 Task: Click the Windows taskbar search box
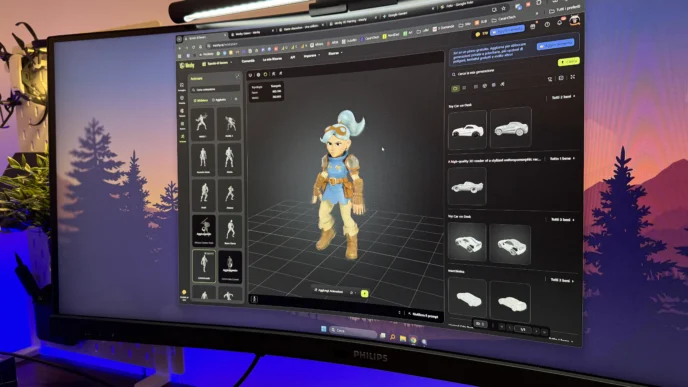[353, 332]
